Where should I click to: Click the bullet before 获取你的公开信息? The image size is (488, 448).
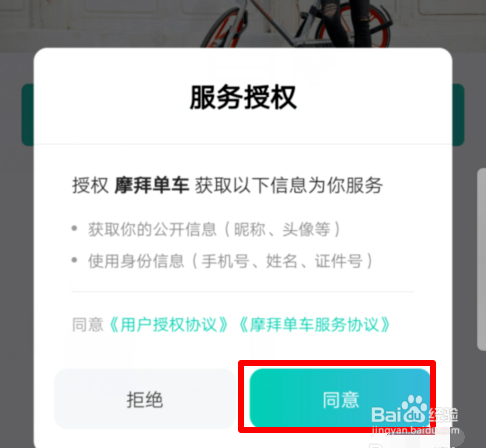pos(75,229)
